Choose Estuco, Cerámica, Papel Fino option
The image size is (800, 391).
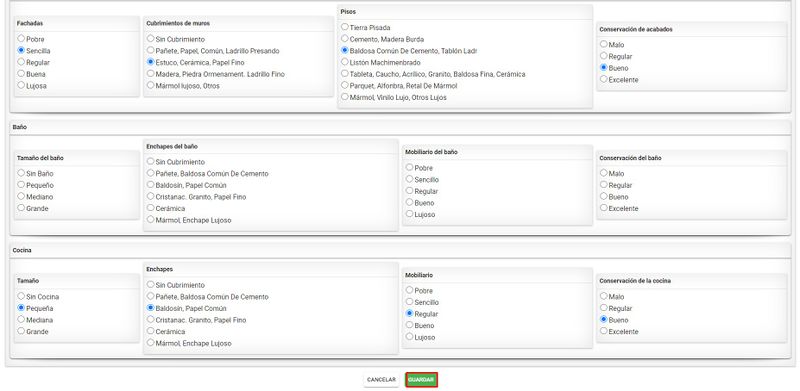coord(151,62)
